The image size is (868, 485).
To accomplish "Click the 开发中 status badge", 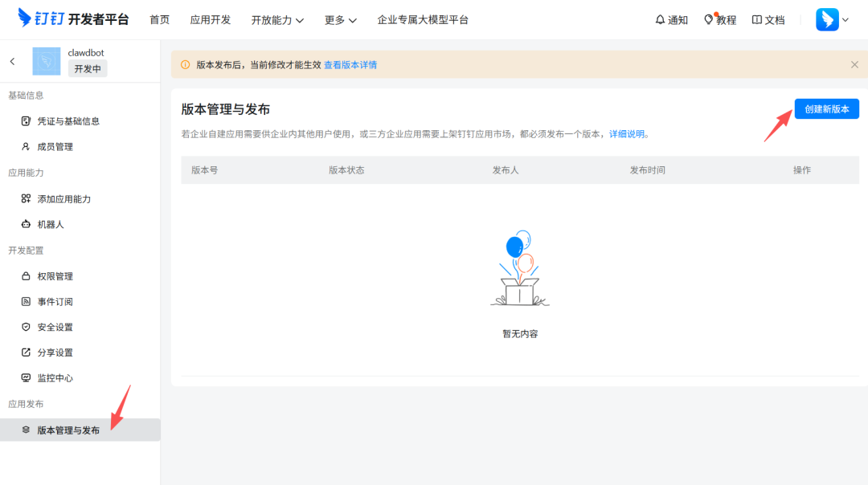I will pos(88,68).
